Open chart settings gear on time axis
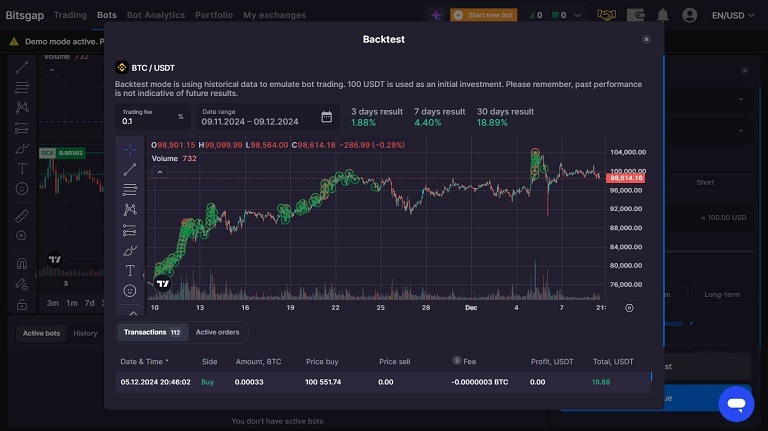This screenshot has width=768, height=431. pos(629,308)
